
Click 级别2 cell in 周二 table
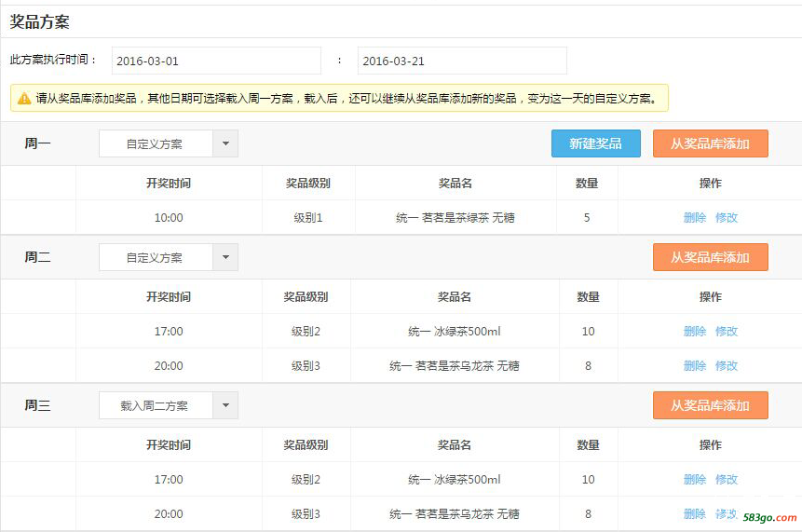click(306, 332)
